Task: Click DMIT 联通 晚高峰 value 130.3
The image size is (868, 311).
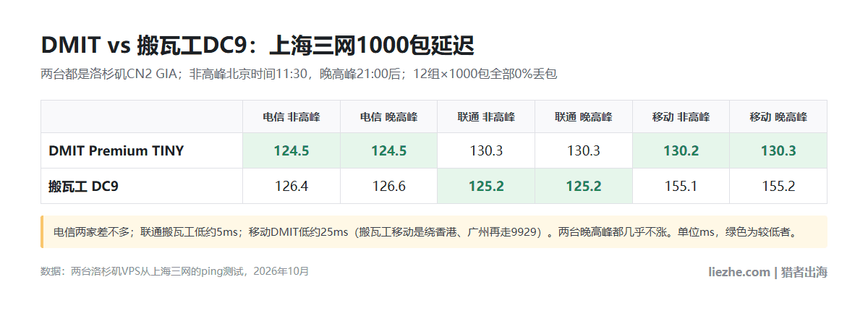Action: click(584, 150)
